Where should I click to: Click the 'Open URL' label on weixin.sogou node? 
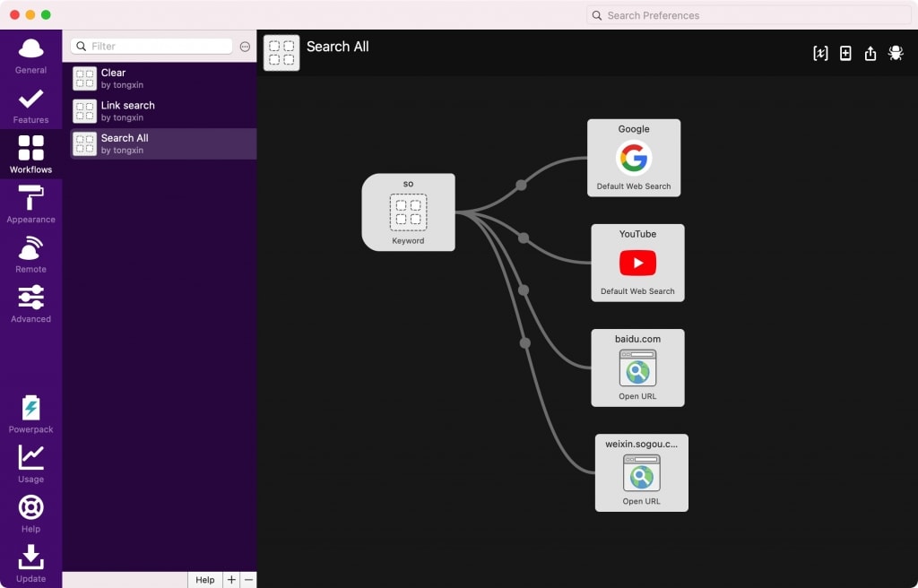(x=642, y=501)
